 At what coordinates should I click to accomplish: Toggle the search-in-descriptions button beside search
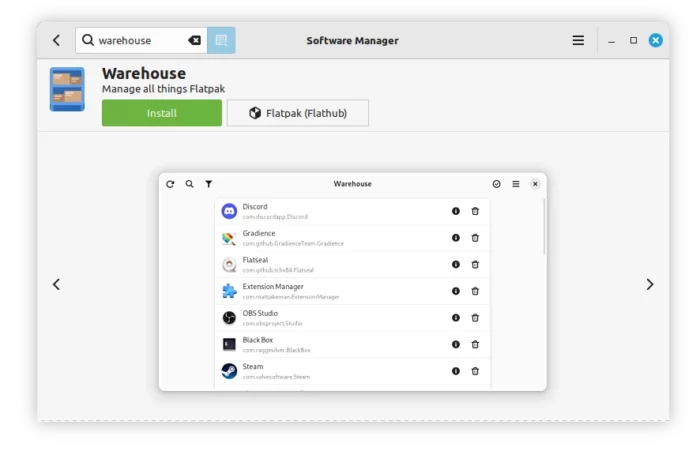point(221,41)
